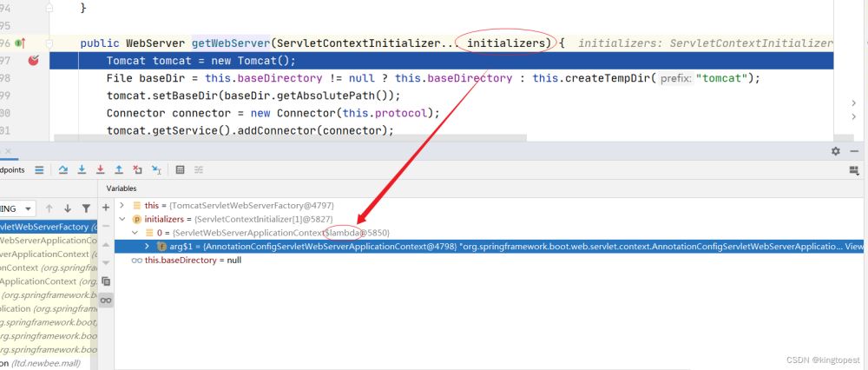The width and height of the screenshot is (868, 370).
Task: Collapse the initializers variable node
Action: (122, 220)
